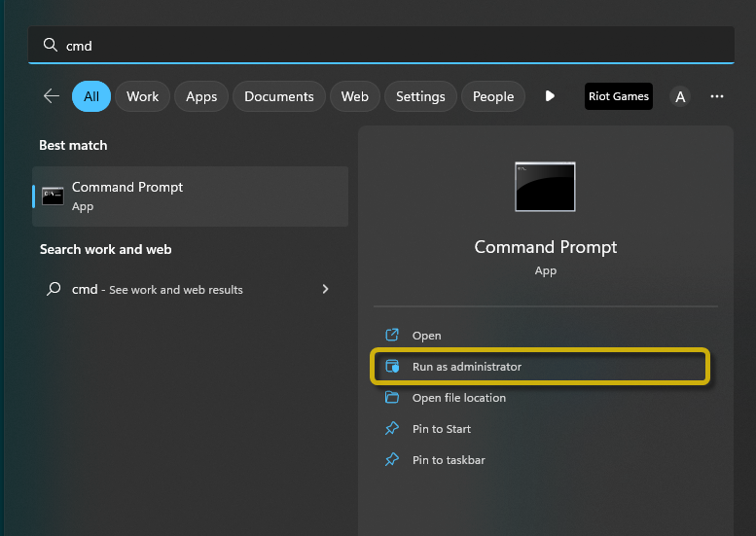Click the Command Prompt icon in Best match
756x536 pixels.
(x=53, y=196)
